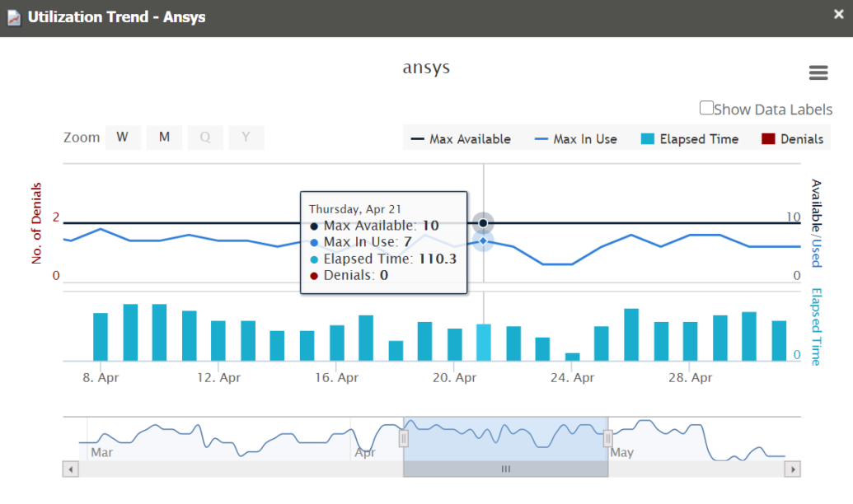This screenshot has width=853, height=504.
Task: Click the 'Zoom' label text
Action: click(x=82, y=137)
